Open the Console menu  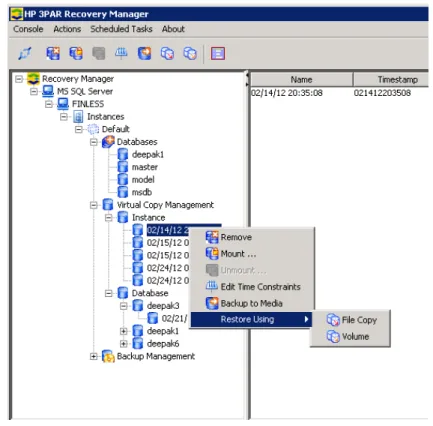coord(28,29)
